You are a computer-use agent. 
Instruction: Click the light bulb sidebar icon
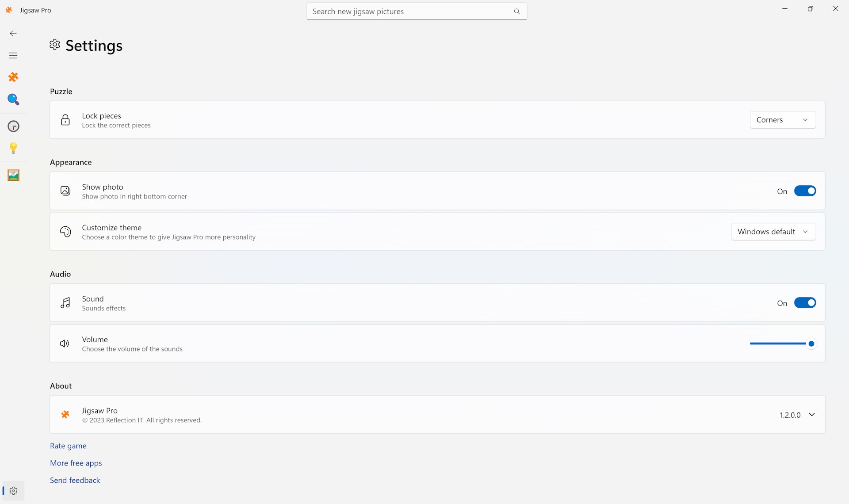[13, 148]
